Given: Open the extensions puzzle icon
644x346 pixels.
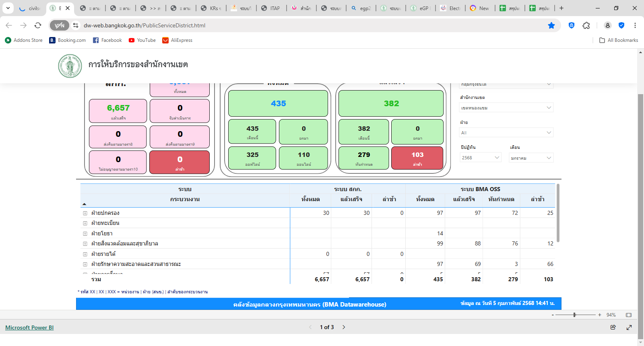Looking at the screenshot, I should [586, 25].
